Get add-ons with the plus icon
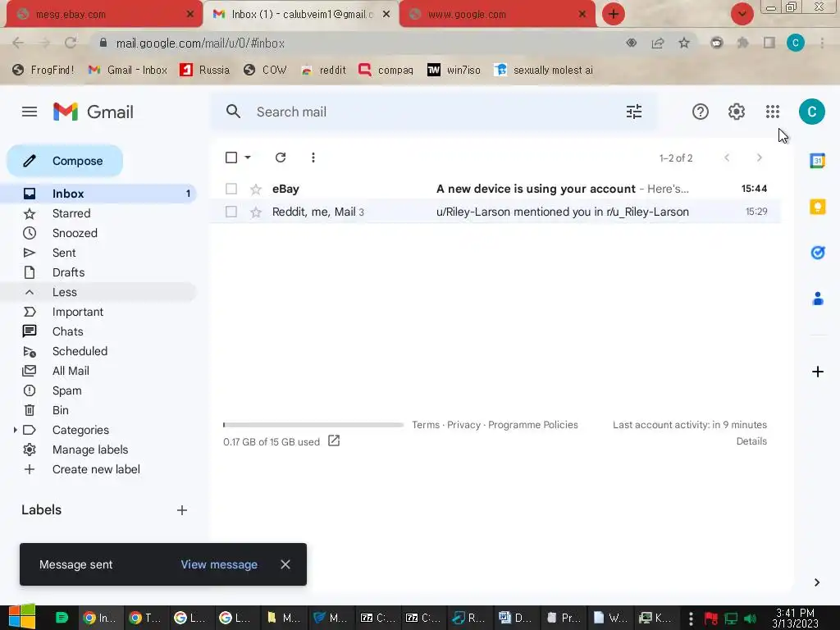840x630 pixels. (818, 372)
